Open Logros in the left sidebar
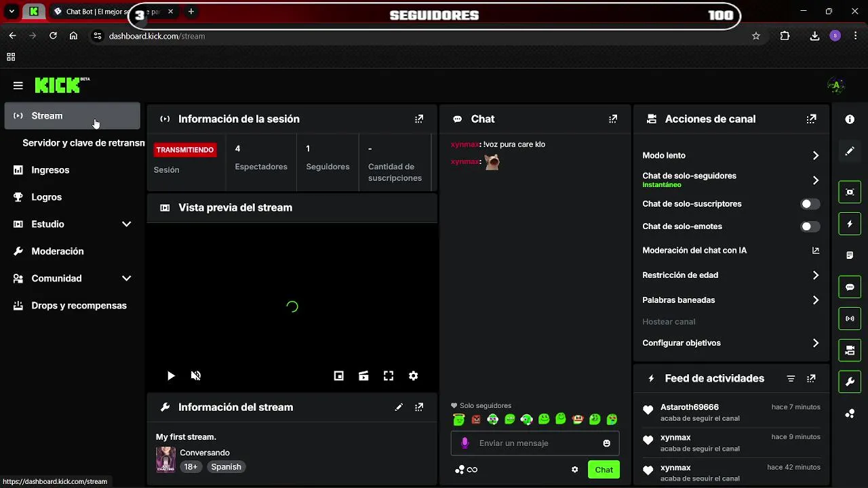The width and height of the screenshot is (868, 488). click(x=73, y=197)
